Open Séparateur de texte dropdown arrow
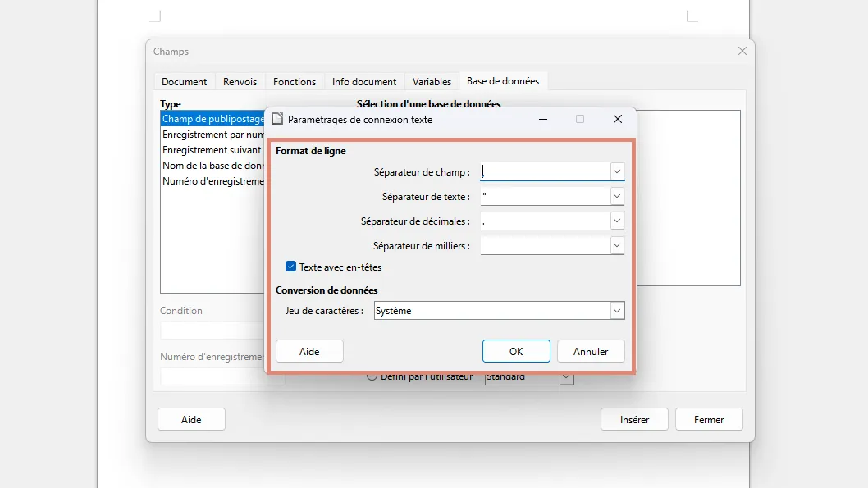868x488 pixels. pyautogui.click(x=617, y=196)
